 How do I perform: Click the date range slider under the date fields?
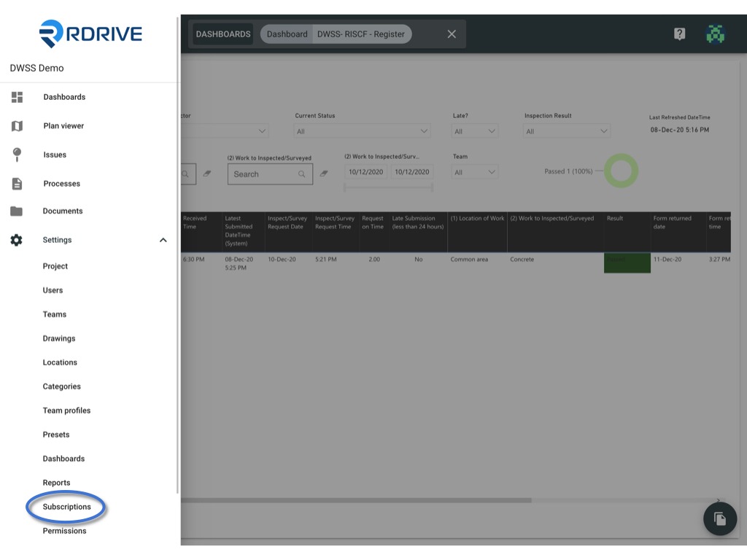[x=388, y=188]
